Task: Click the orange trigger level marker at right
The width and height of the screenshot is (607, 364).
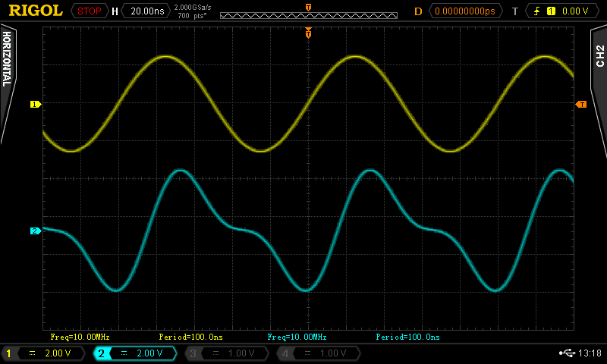Action: [x=581, y=105]
